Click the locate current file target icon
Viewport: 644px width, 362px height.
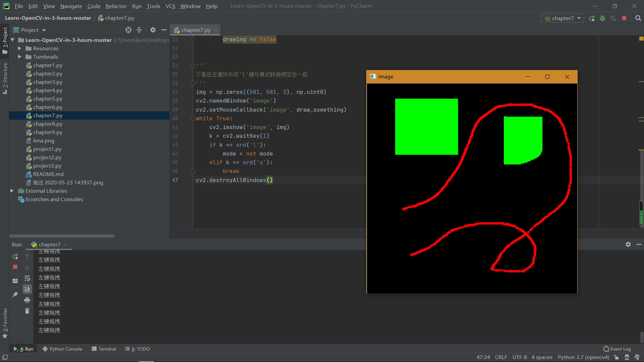pos(128,30)
